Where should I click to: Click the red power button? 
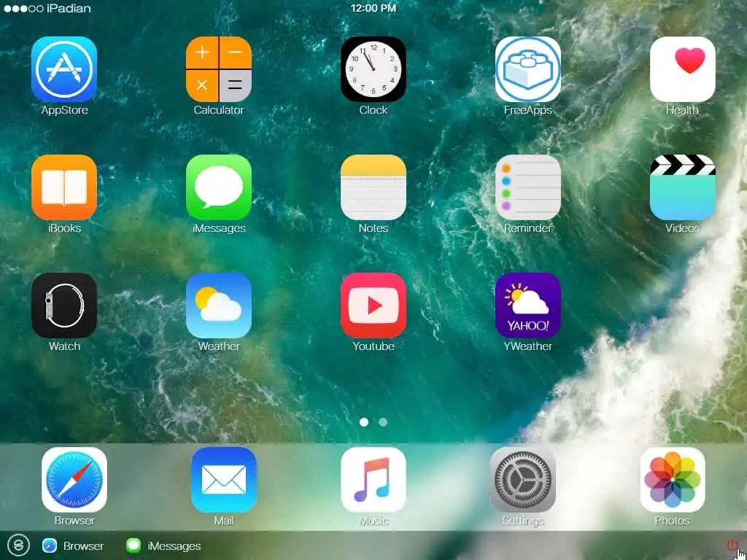coord(731,545)
